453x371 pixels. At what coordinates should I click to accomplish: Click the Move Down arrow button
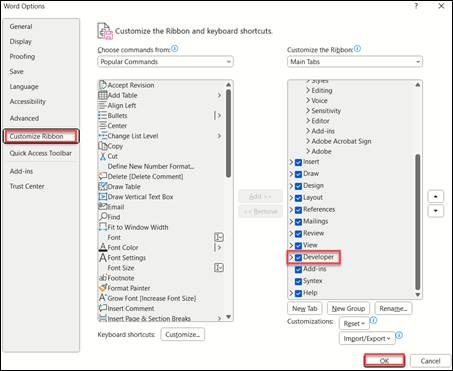[x=436, y=211]
